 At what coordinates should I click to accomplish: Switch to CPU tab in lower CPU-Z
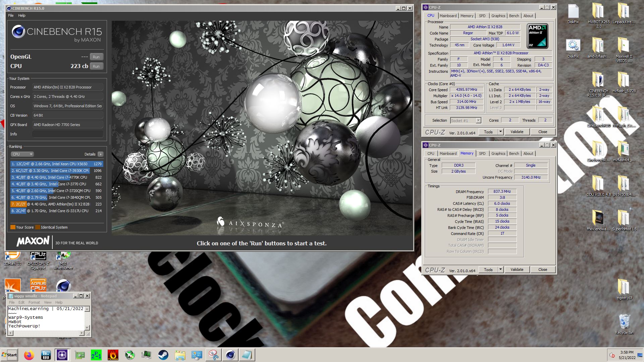[x=431, y=154]
